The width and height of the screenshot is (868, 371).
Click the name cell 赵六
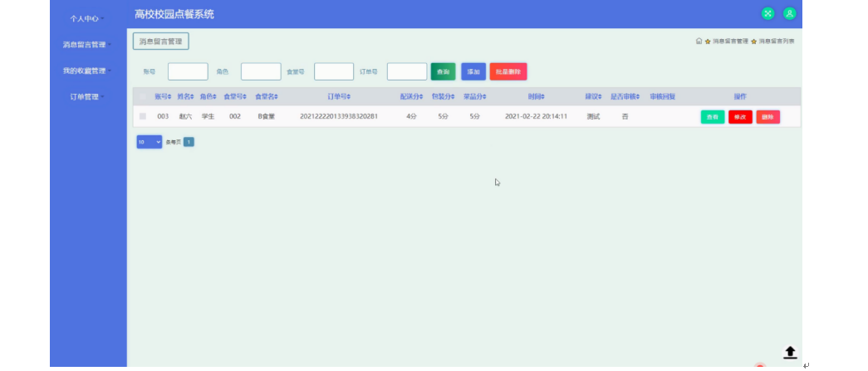tap(185, 117)
